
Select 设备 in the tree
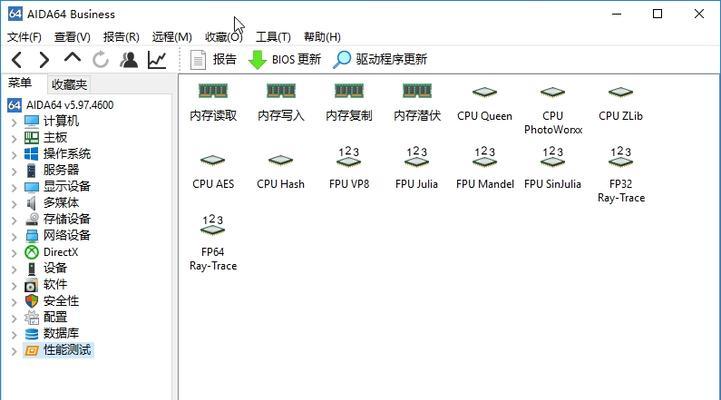[x=46, y=268]
